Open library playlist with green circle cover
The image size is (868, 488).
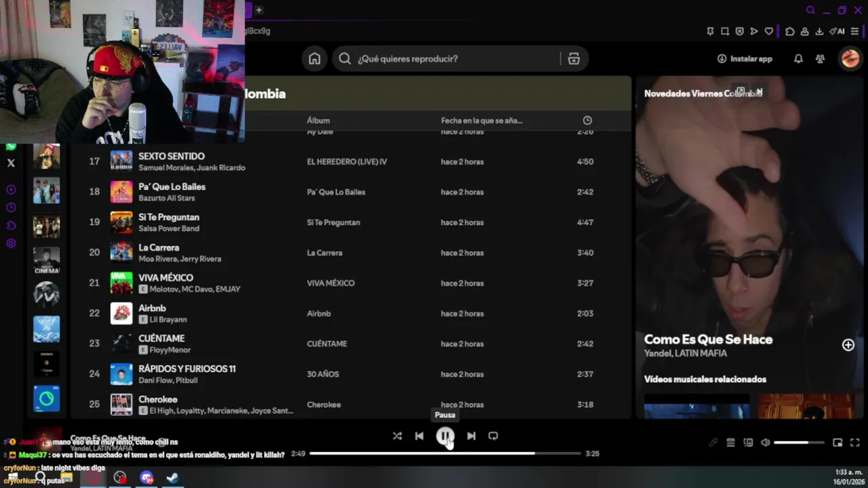(x=47, y=399)
